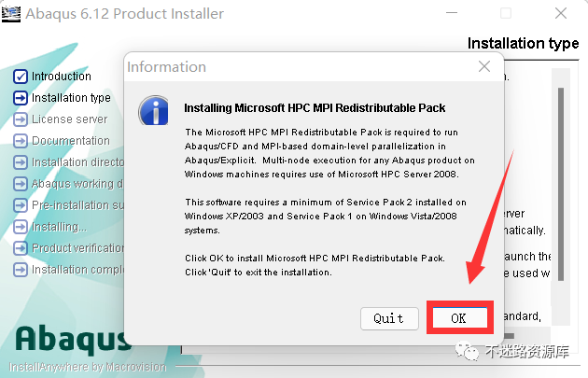
Task: Select the Introduction step label
Action: [x=61, y=77]
